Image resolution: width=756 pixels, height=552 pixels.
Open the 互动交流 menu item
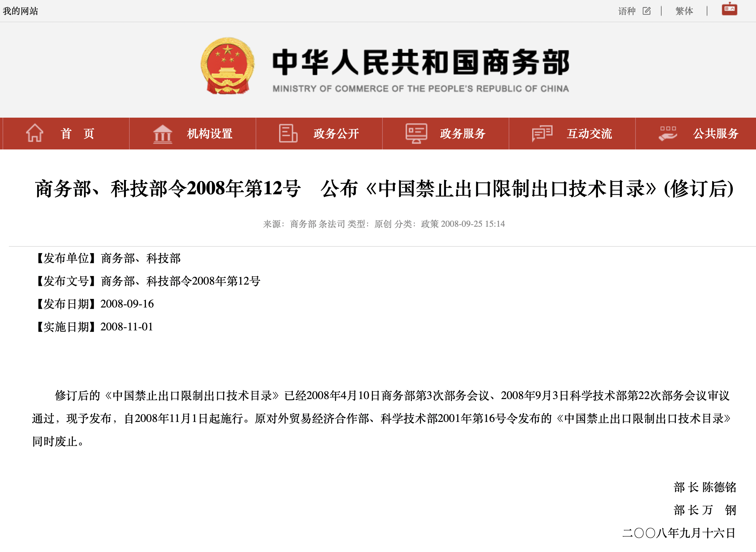click(x=572, y=133)
